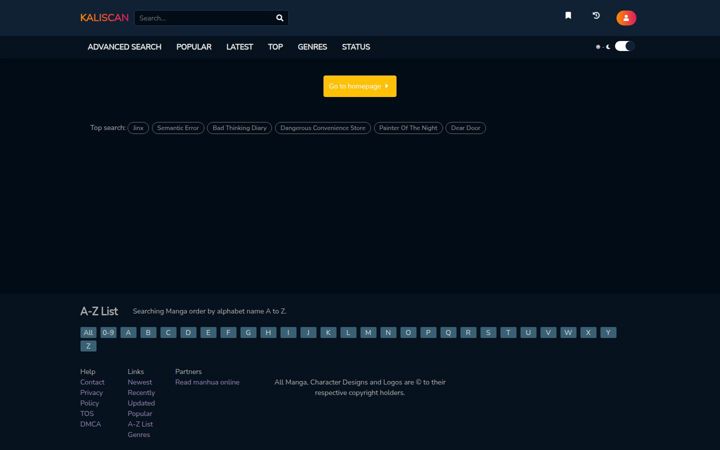Filter manga by letter Q

coord(448,332)
